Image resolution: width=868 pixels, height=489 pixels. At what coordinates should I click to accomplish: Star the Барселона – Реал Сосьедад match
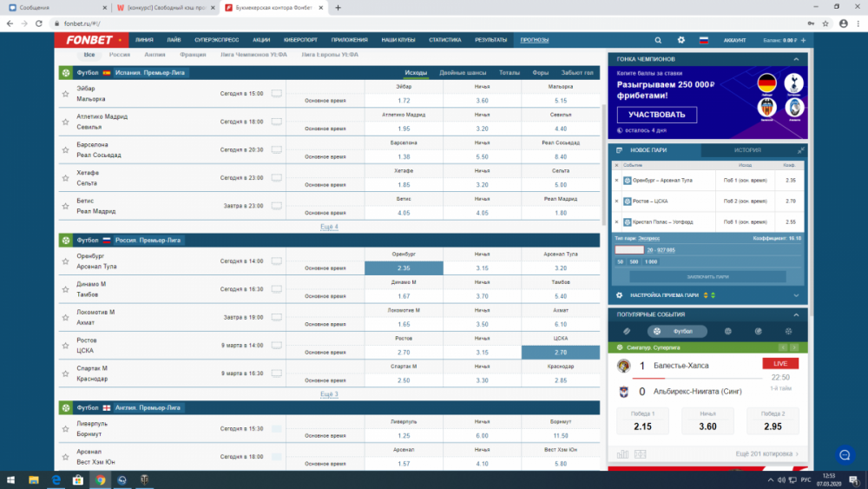pos(65,149)
